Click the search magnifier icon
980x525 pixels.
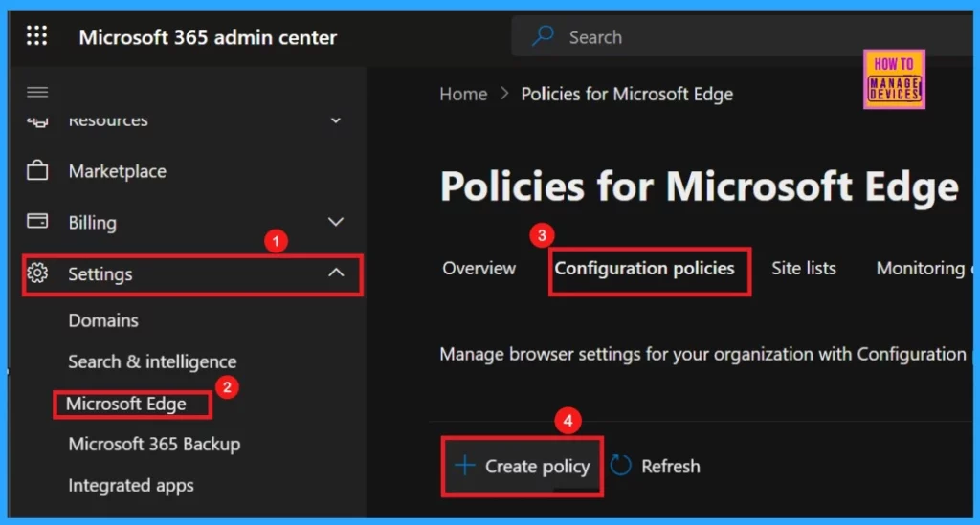[543, 36]
